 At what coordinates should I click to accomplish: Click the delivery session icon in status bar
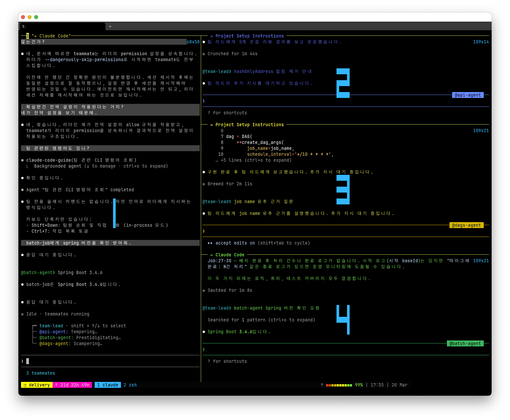click(25, 385)
